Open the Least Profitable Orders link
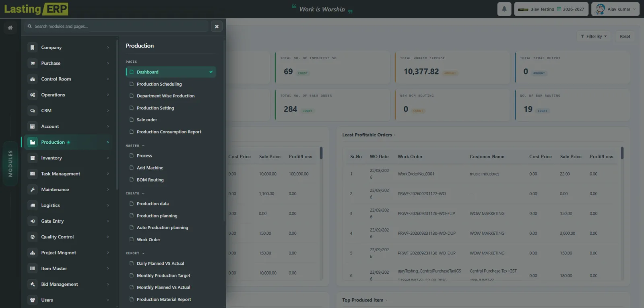Screen dimensions: 644x308 tap(369, 135)
